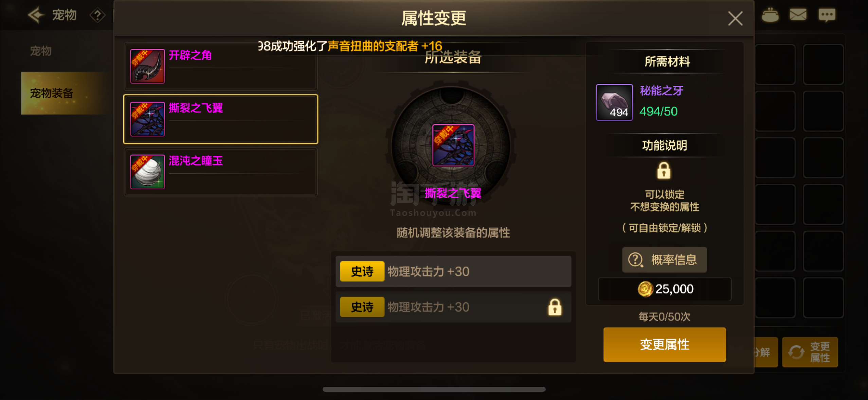Click the lock icon under 功能说明
The image size is (868, 400).
tap(664, 170)
